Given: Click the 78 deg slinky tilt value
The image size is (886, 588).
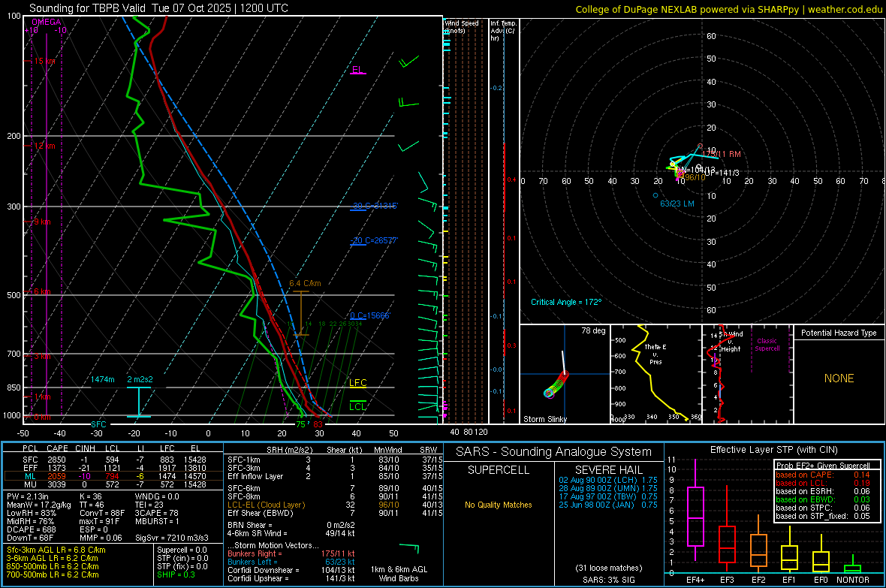Looking at the screenshot, I should pyautogui.click(x=593, y=330).
